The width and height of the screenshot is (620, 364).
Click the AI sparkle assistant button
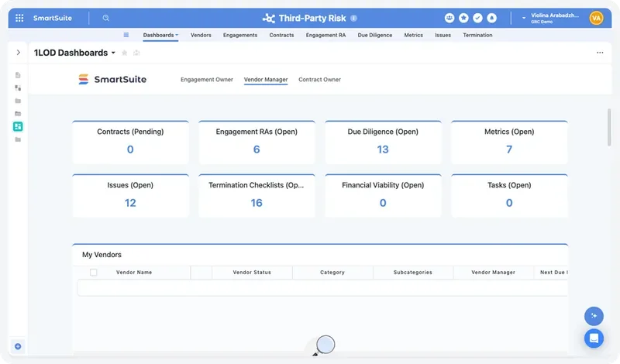594,316
